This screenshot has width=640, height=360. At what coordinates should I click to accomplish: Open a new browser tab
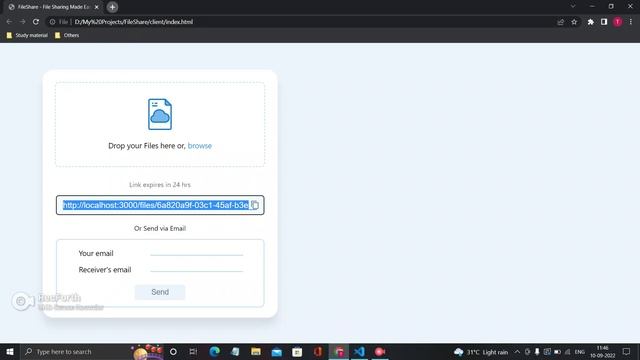tap(112, 7)
